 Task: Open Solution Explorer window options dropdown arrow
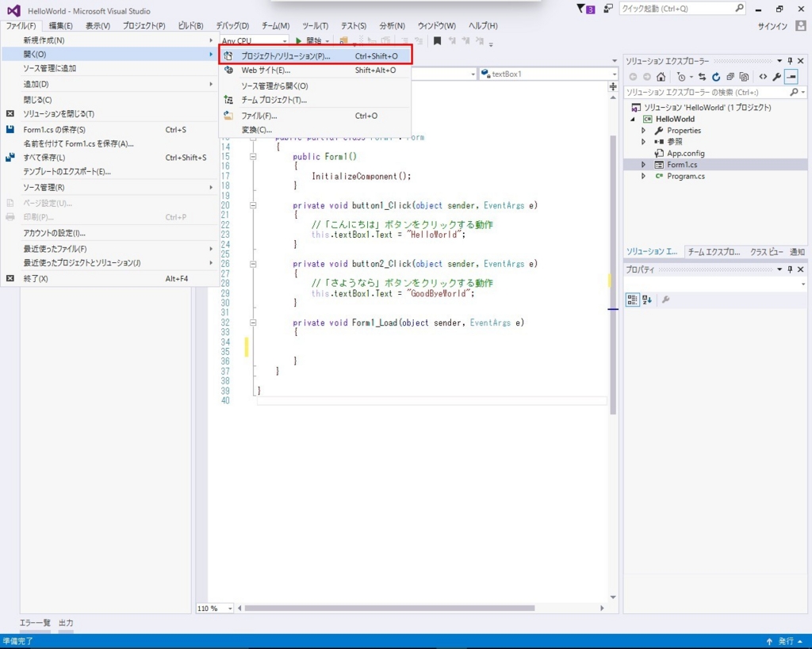779,61
